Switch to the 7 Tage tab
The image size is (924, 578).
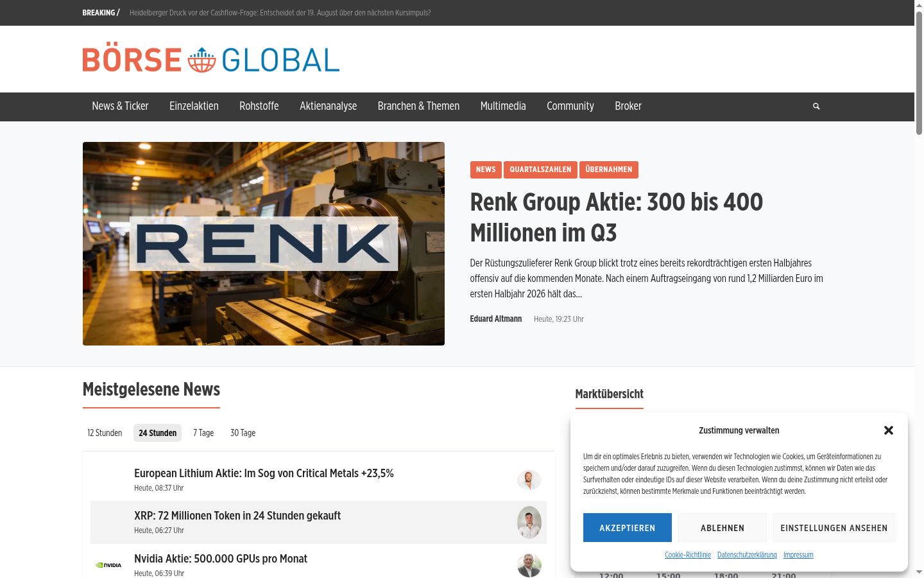[203, 433]
